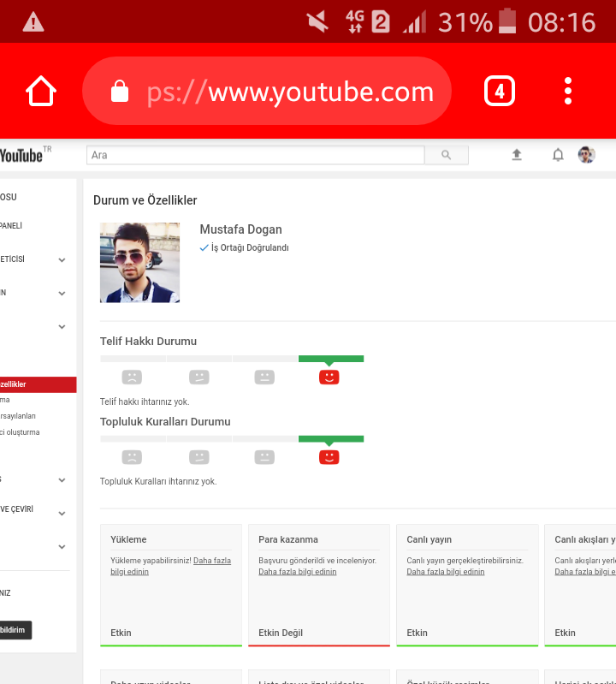Click the Canlı yayın card title
This screenshot has height=684, width=616.
(429, 539)
